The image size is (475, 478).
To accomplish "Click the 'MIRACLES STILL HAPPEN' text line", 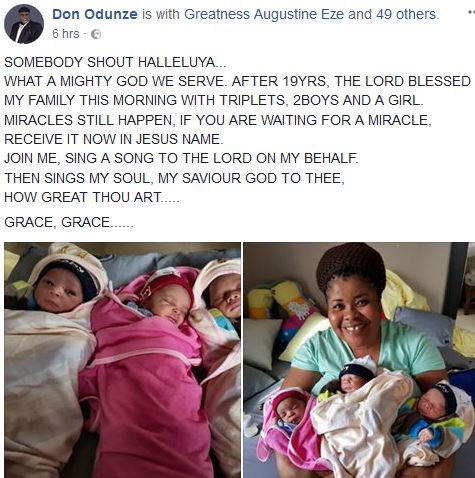I will tap(218, 120).
